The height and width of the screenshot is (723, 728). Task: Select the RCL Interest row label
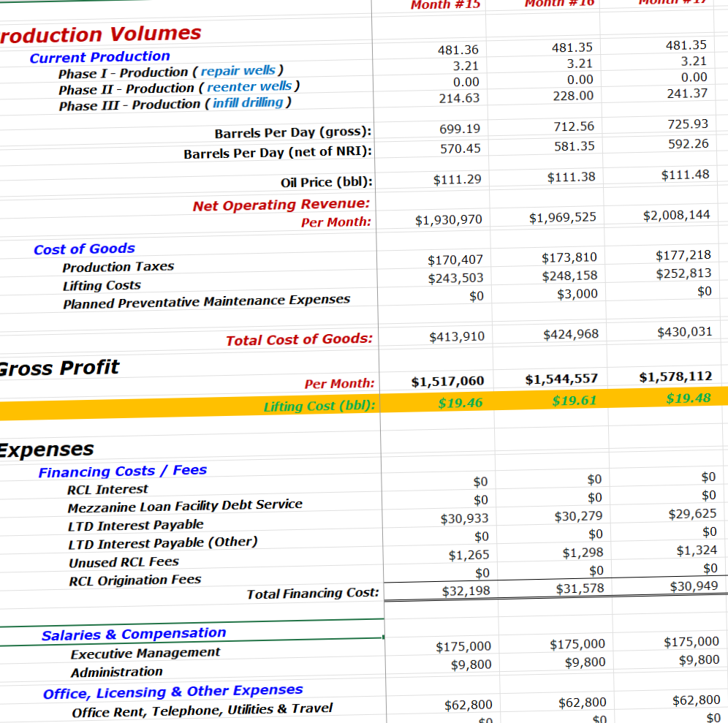pos(107,489)
